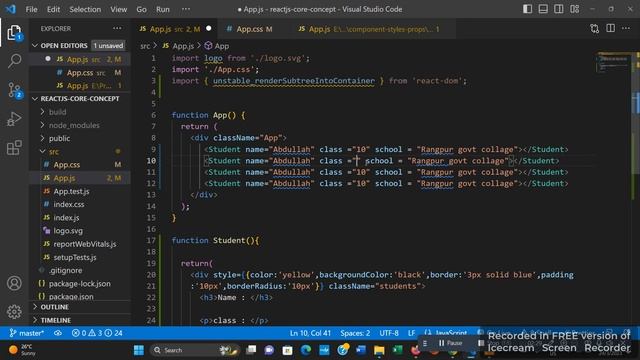Open setupTests.js file
This screenshot has height=360, width=640.
75,257
